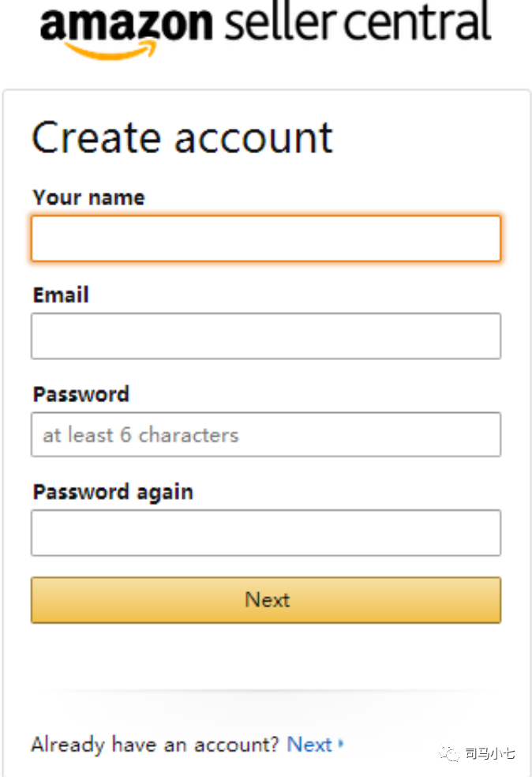Click the small arrow beside the Next link

point(341,743)
